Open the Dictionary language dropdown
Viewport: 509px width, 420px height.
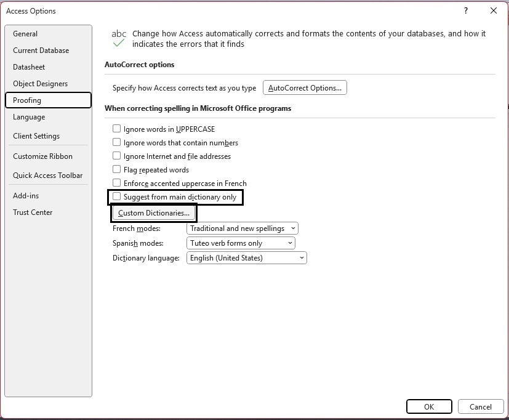246,258
